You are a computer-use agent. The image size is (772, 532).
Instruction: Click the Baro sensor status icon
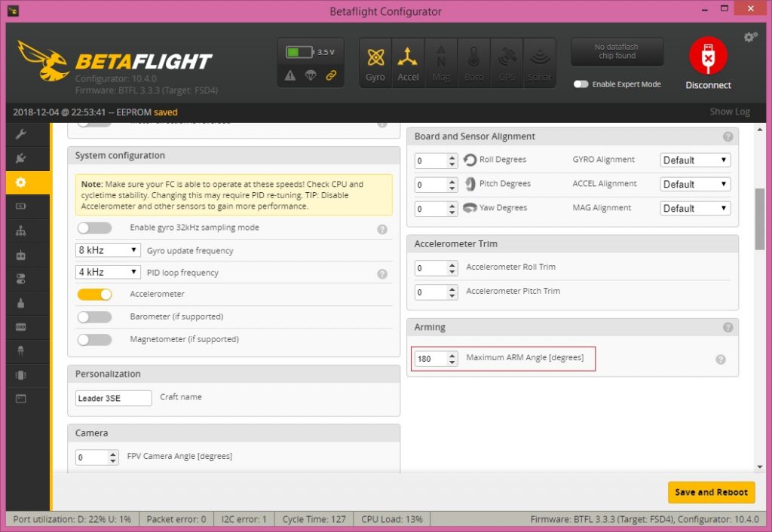(x=473, y=63)
